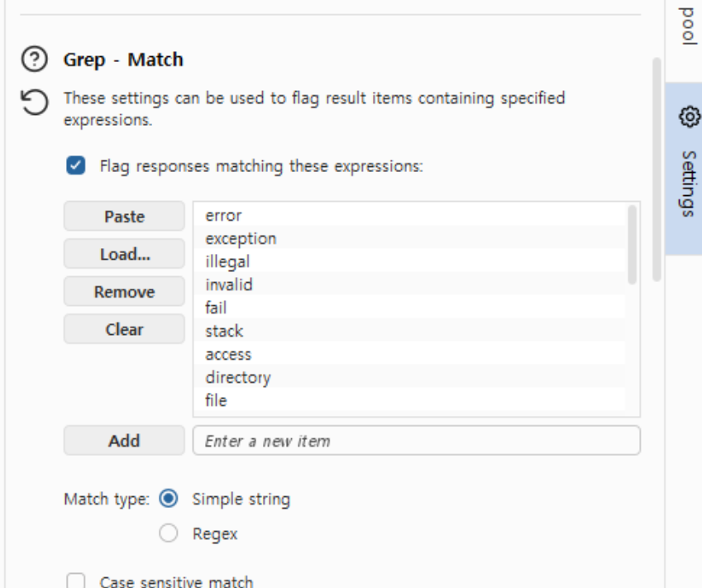Click the restore defaults arrow icon
702x588 pixels.
pyautogui.click(x=35, y=102)
